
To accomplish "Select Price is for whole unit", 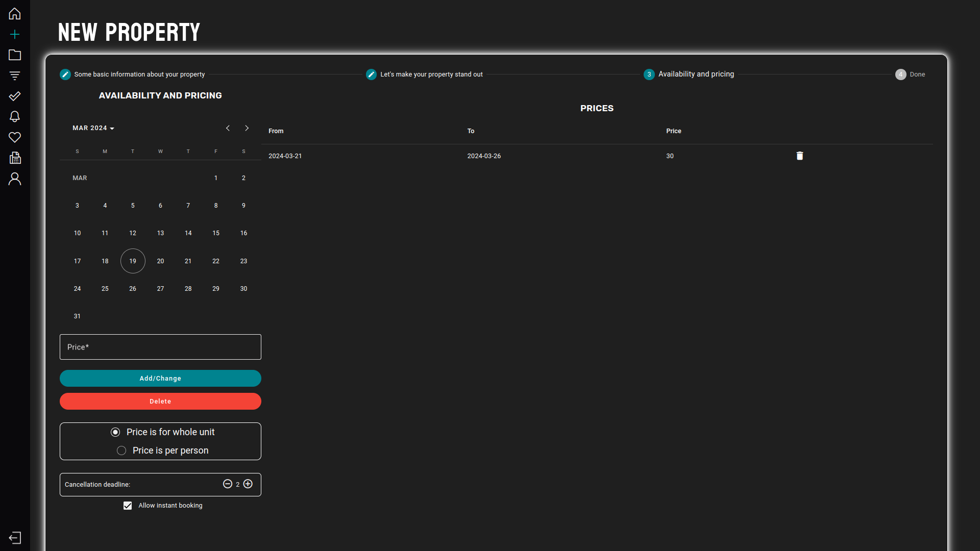I will click(x=115, y=432).
